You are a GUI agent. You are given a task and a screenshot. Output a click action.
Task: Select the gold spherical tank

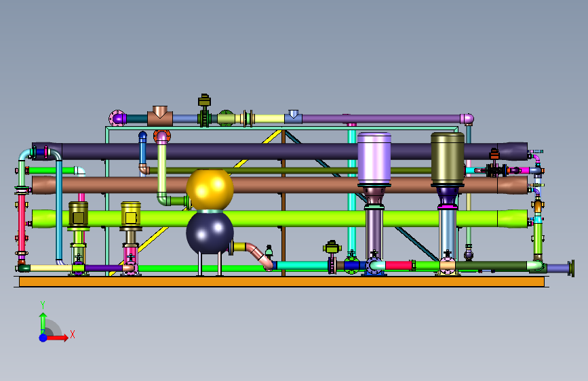pyautogui.click(x=210, y=189)
